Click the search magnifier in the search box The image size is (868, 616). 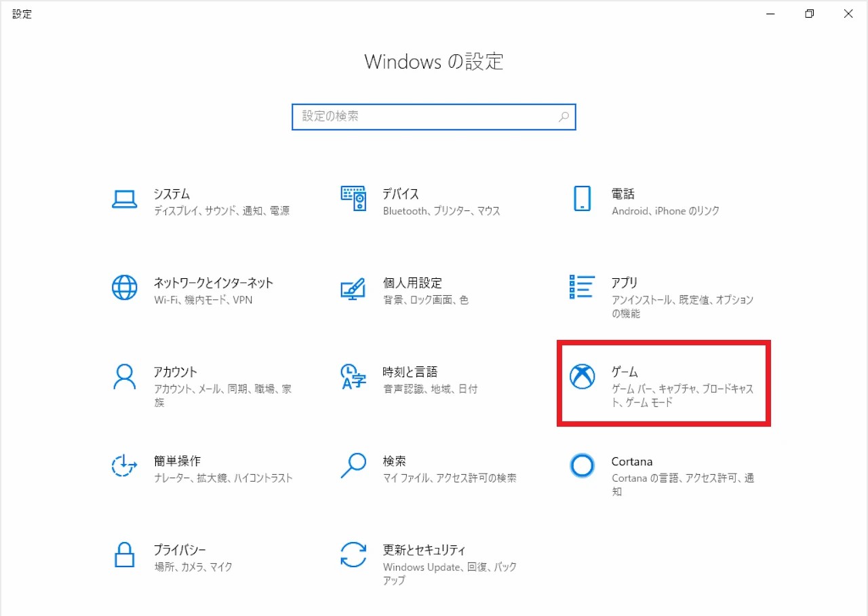(564, 117)
